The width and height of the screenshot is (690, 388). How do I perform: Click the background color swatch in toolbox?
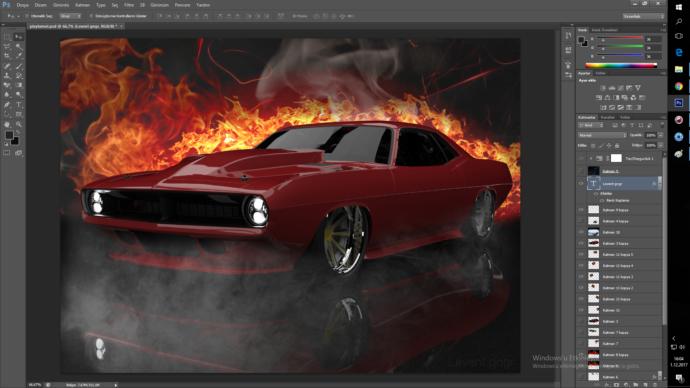(x=15, y=141)
